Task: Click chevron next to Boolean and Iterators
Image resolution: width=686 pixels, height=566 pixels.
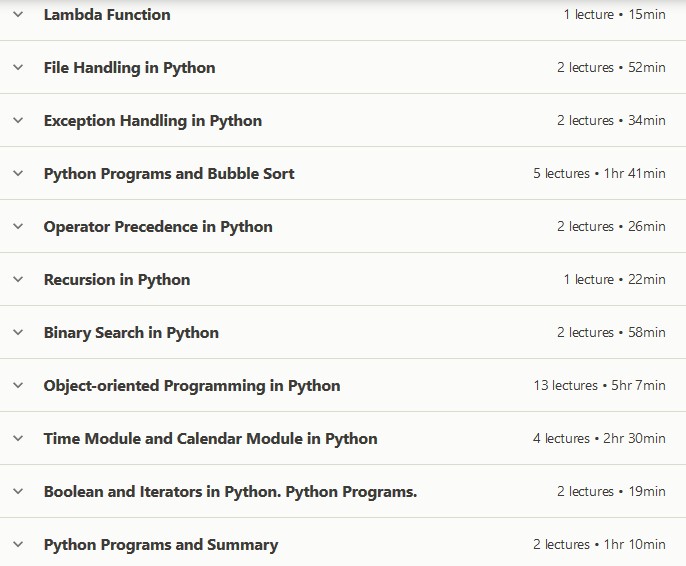Action: pyautogui.click(x=17, y=491)
